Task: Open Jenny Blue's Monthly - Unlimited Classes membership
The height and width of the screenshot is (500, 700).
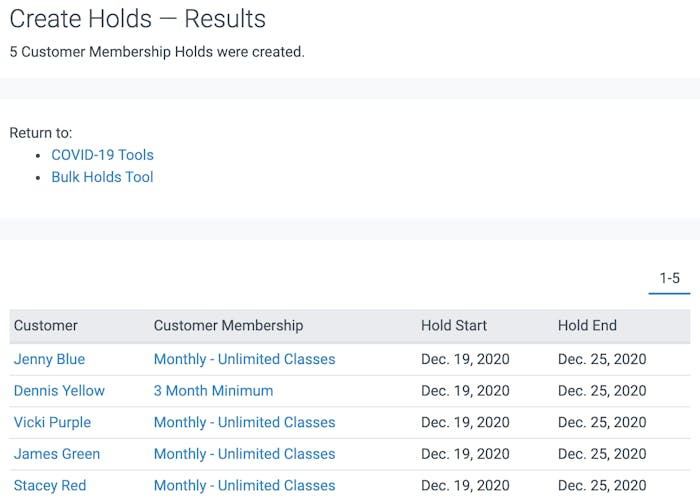Action: tap(244, 359)
